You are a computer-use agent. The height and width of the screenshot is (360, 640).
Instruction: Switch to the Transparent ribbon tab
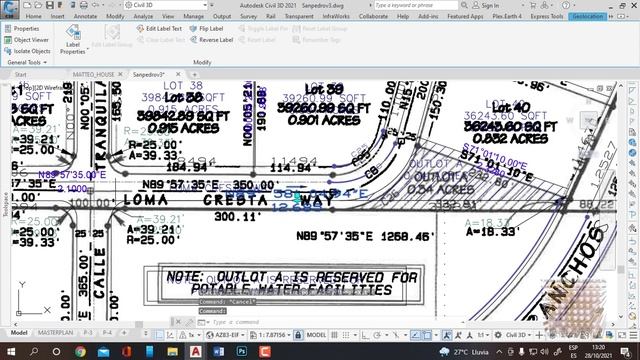click(299, 16)
